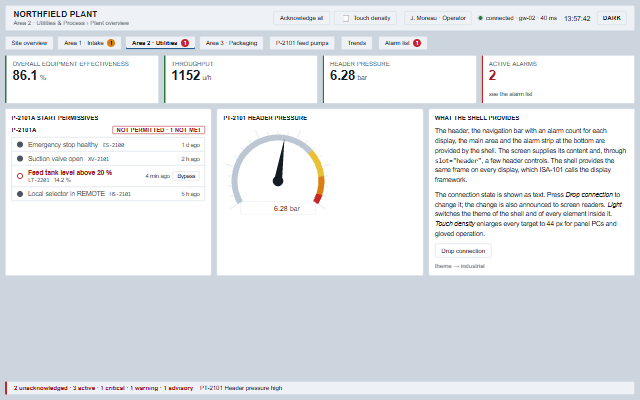This screenshot has height=400, width=640.
Task: Click the pressure gauge needle
Action: click(280, 162)
